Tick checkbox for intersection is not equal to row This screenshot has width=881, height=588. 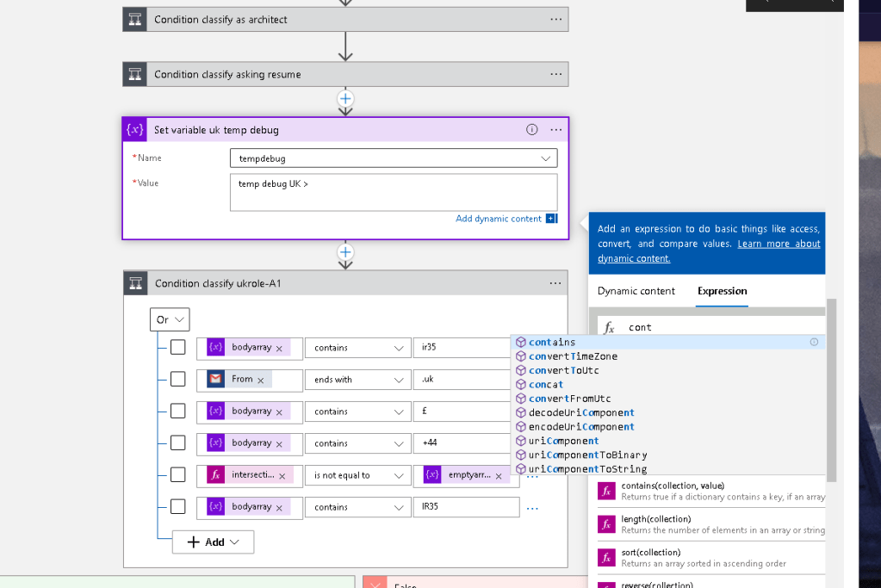[177, 474]
